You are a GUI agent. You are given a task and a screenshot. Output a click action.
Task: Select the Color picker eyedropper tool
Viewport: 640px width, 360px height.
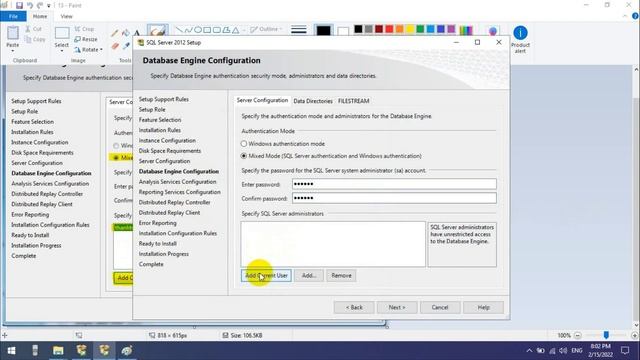[x=126, y=46]
